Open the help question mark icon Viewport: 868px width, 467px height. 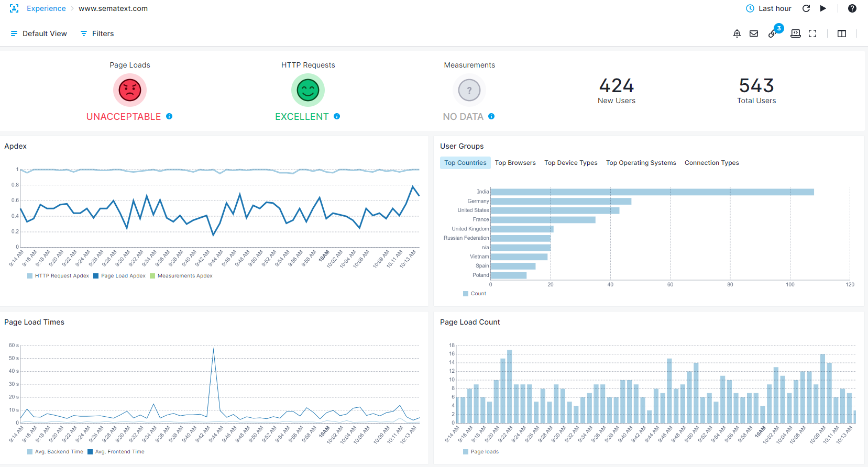coord(852,8)
